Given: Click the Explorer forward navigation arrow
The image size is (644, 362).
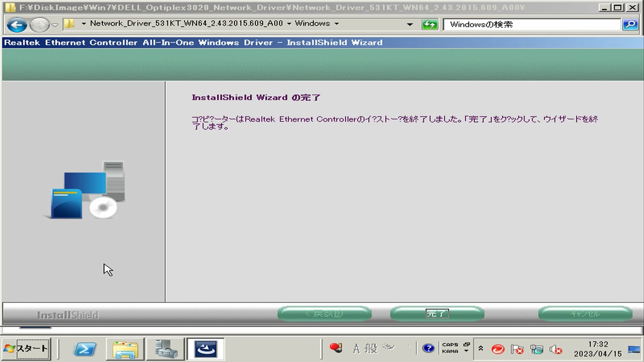Looking at the screenshot, I should click(39, 25).
